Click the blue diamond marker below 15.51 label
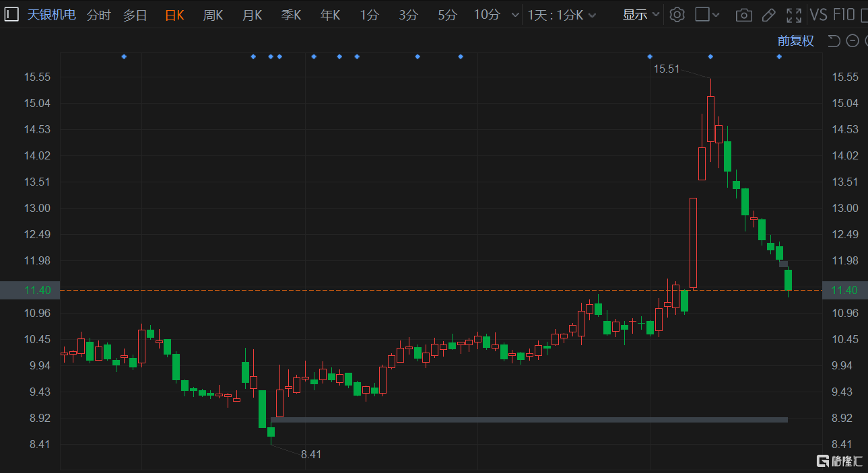The height and width of the screenshot is (473, 868). point(710,57)
